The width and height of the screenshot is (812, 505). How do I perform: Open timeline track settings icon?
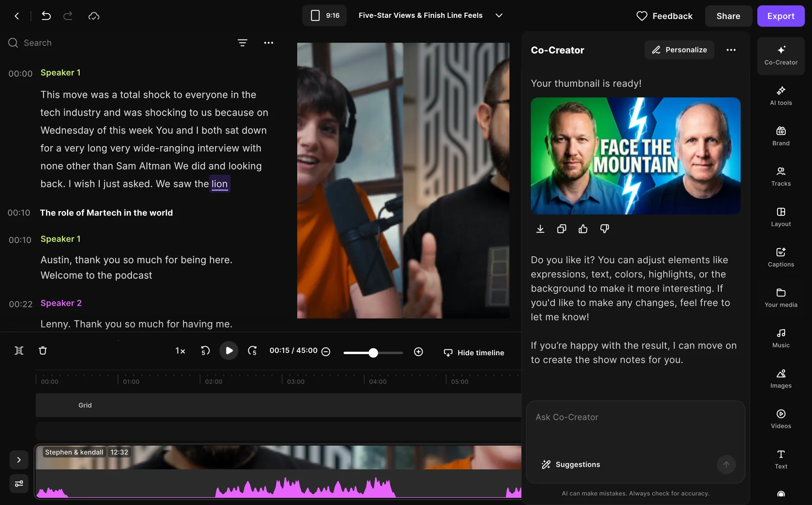pyautogui.click(x=19, y=484)
